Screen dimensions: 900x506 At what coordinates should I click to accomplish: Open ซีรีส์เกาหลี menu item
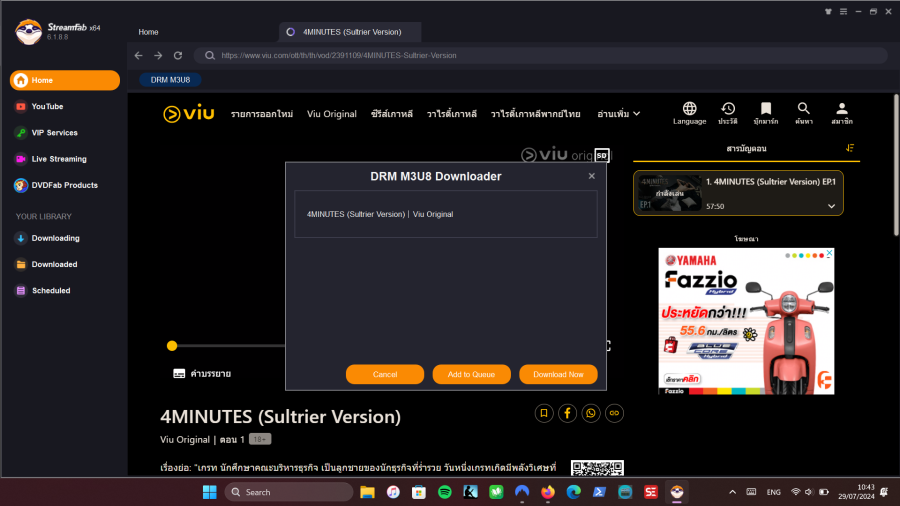(391, 114)
